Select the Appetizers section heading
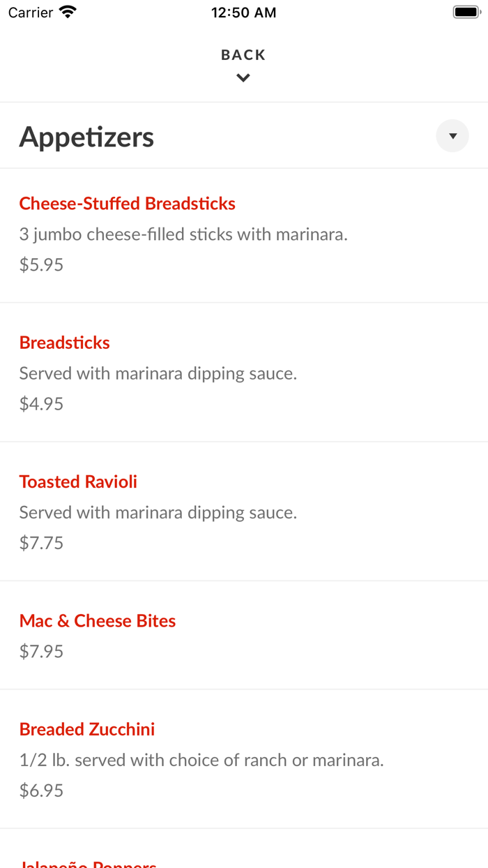The height and width of the screenshot is (868, 488). point(86,137)
